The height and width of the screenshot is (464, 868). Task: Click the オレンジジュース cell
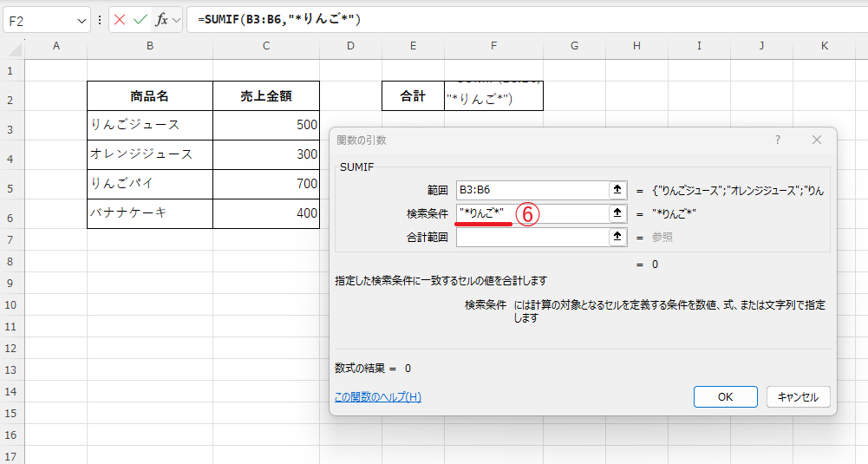(x=150, y=154)
